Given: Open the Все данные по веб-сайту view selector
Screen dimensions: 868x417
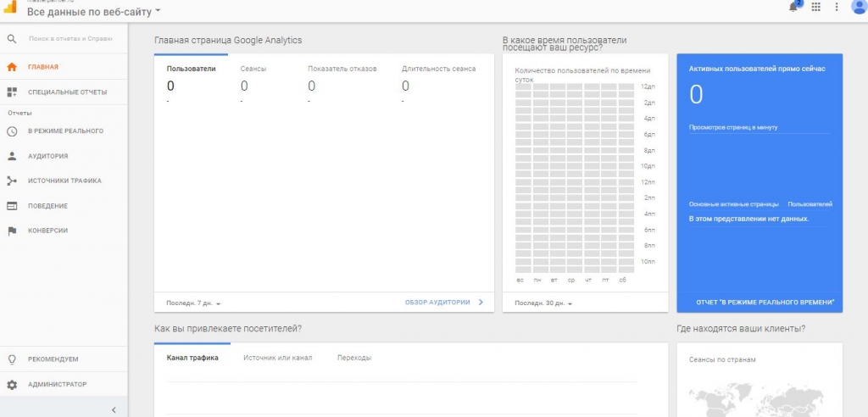Looking at the screenshot, I should coord(93,12).
